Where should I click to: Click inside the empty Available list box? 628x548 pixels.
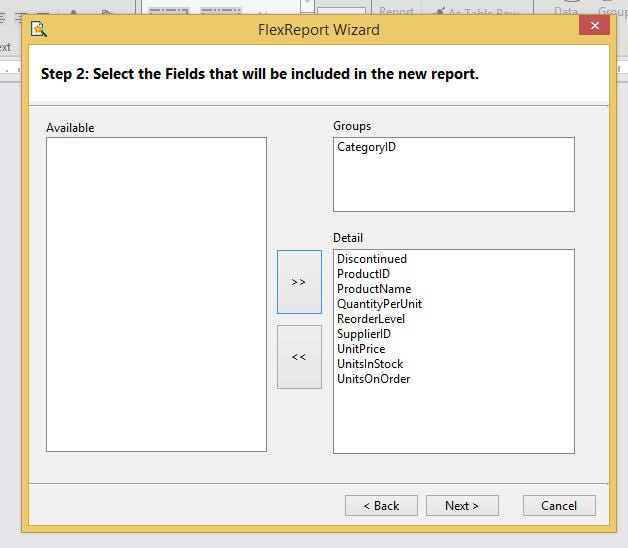pyautogui.click(x=156, y=294)
